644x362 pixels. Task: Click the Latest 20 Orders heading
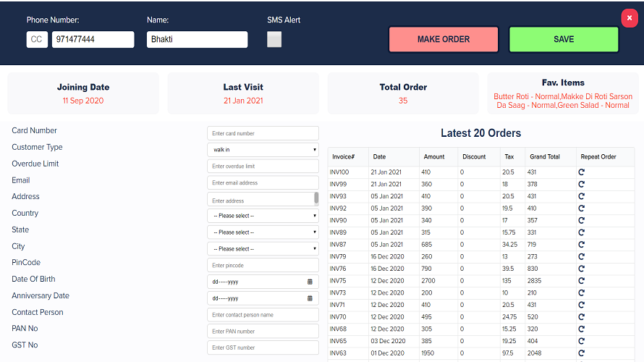point(481,133)
